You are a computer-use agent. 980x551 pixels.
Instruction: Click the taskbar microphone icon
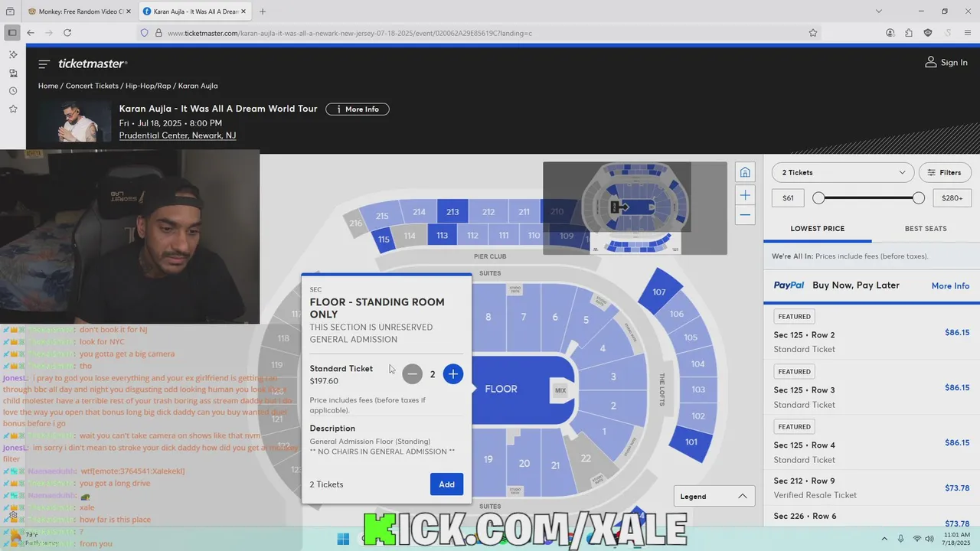coord(900,540)
